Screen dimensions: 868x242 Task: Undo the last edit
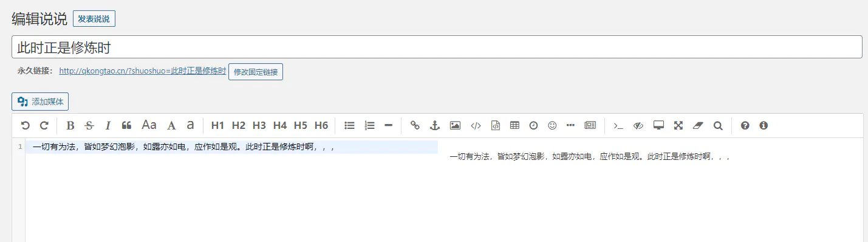coord(25,125)
